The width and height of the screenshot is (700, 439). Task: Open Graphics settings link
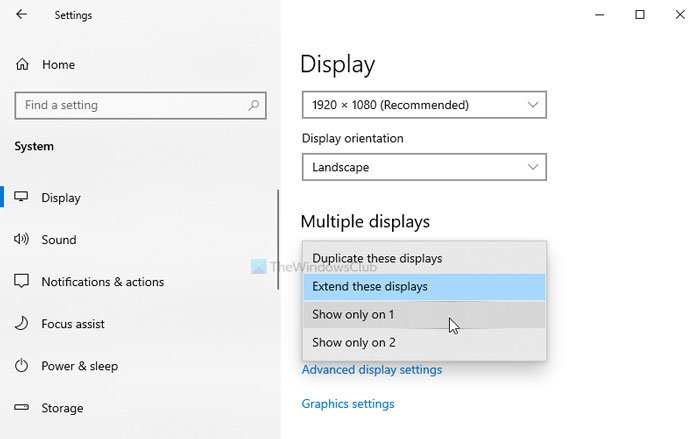(348, 404)
